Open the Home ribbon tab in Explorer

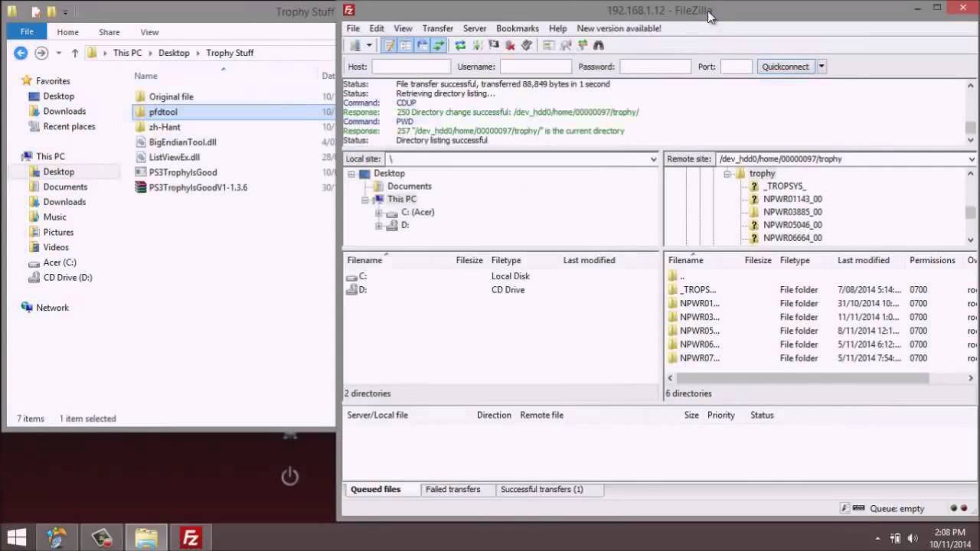pos(67,32)
